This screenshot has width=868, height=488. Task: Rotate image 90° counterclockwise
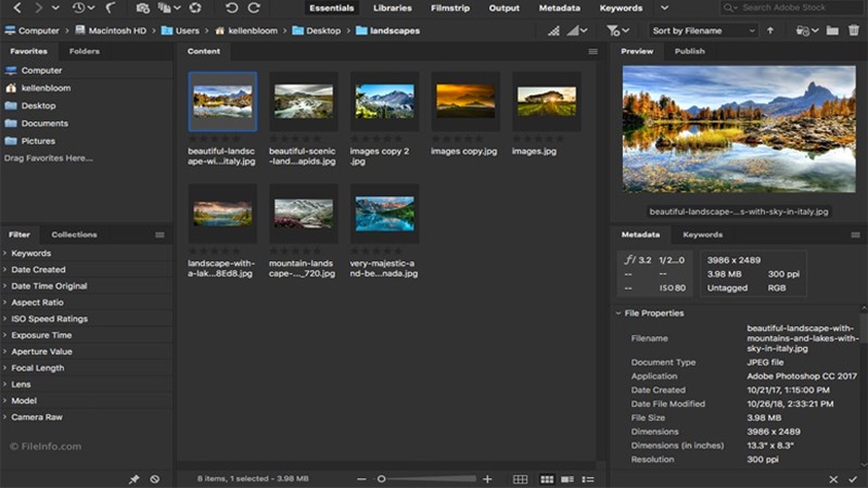[232, 8]
